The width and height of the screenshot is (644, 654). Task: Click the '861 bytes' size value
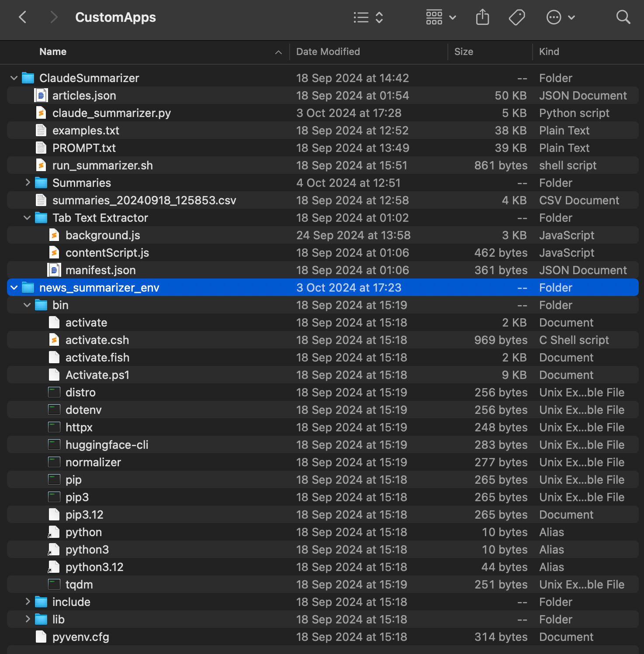pos(501,165)
